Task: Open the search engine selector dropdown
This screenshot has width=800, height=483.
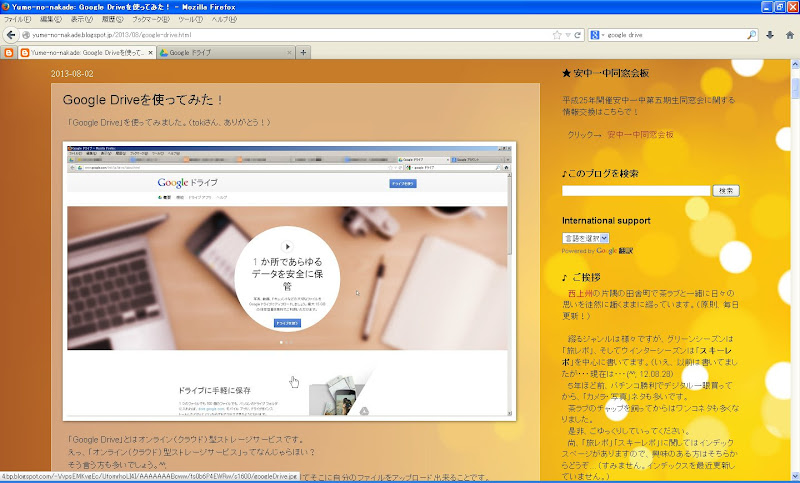Action: pos(596,35)
